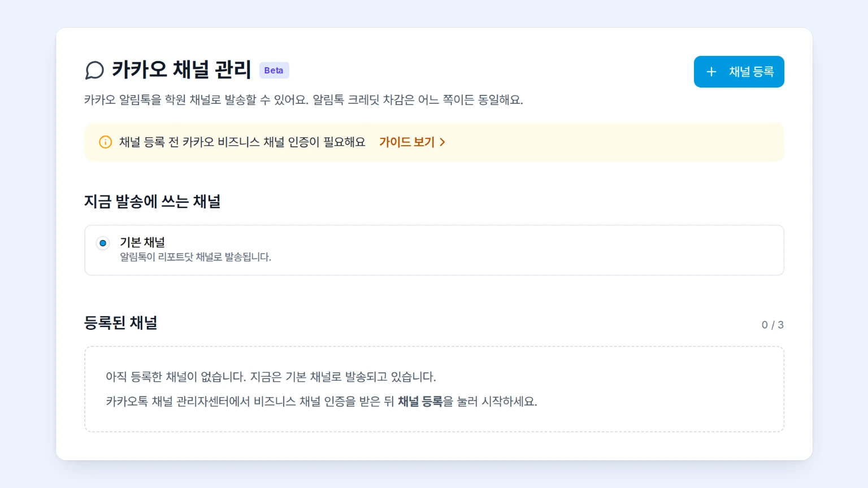The image size is (868, 488).
Task: Click the speech bubble icon beside 카카오 채널 관리
Action: (94, 70)
